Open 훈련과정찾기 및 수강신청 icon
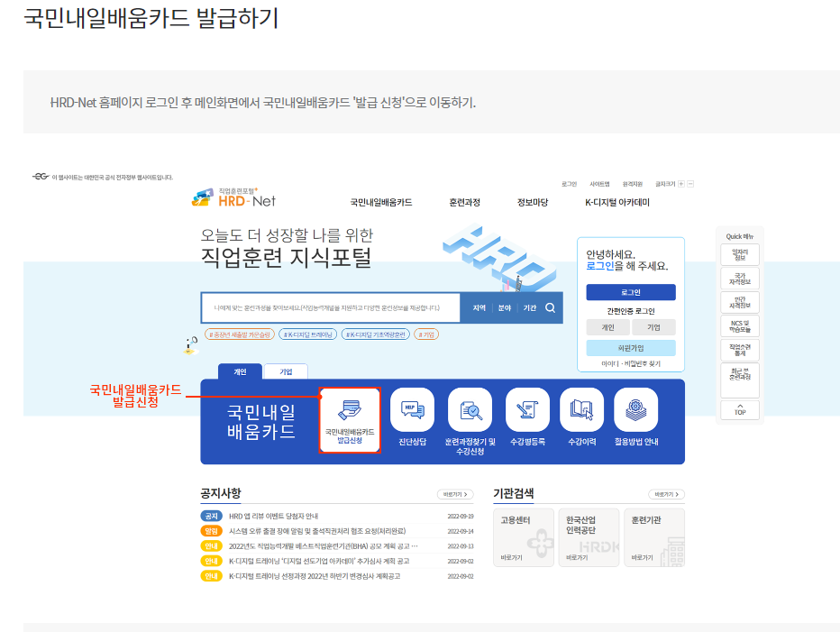 470,410
